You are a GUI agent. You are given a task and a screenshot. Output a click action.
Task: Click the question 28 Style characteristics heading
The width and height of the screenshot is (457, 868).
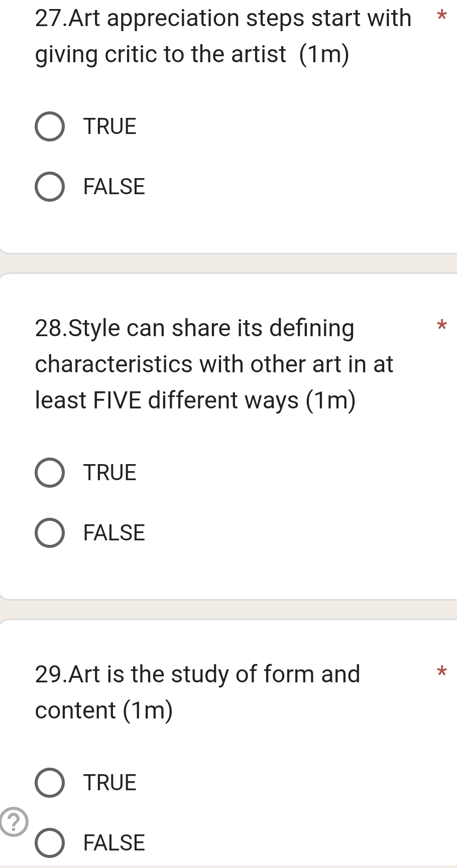pyautogui.click(x=214, y=364)
